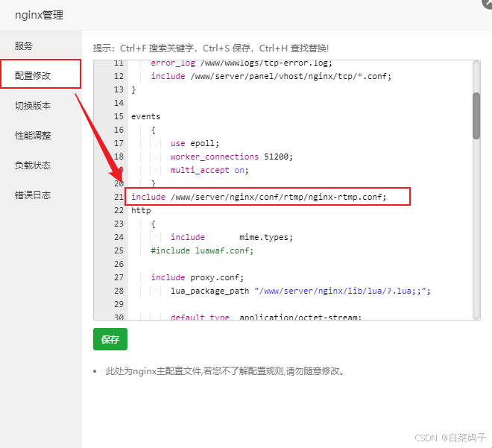Click line number 22 beside http
This screenshot has height=448, width=492.
(118, 210)
